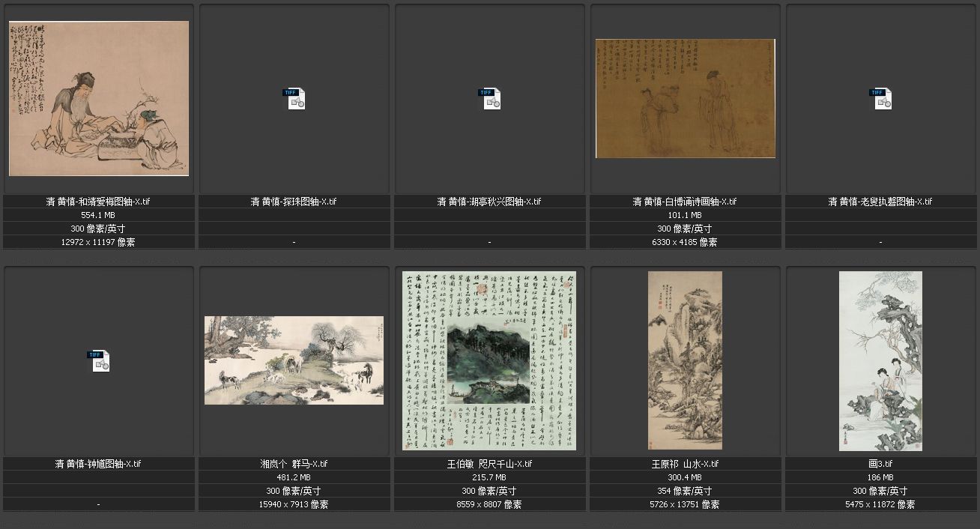Click filename label 王伯敏 咫尺千山-X.tif

click(x=489, y=464)
